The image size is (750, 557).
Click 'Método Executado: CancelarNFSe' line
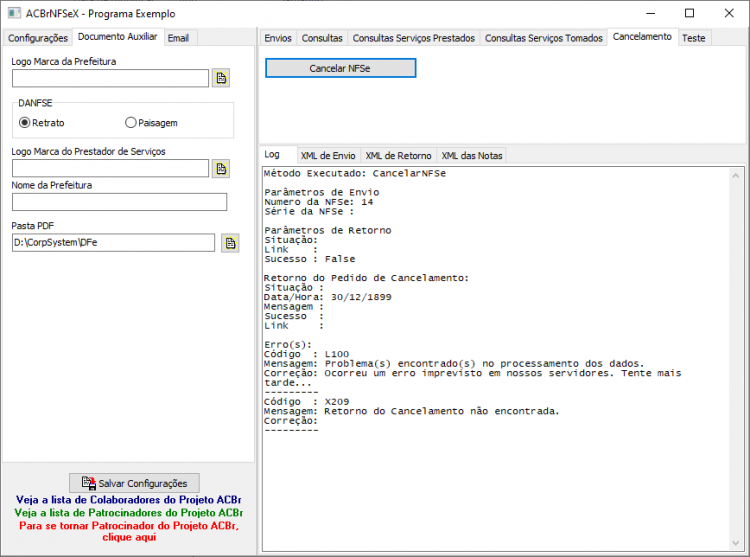point(355,173)
